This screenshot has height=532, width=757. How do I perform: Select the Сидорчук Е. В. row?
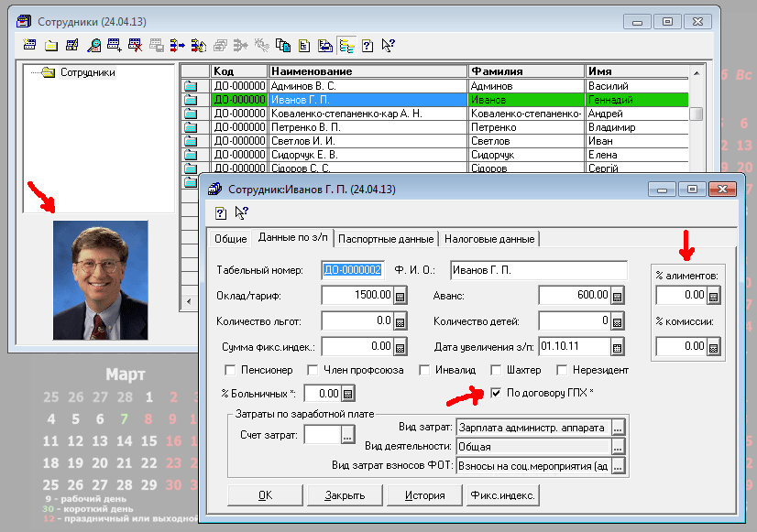click(435, 155)
